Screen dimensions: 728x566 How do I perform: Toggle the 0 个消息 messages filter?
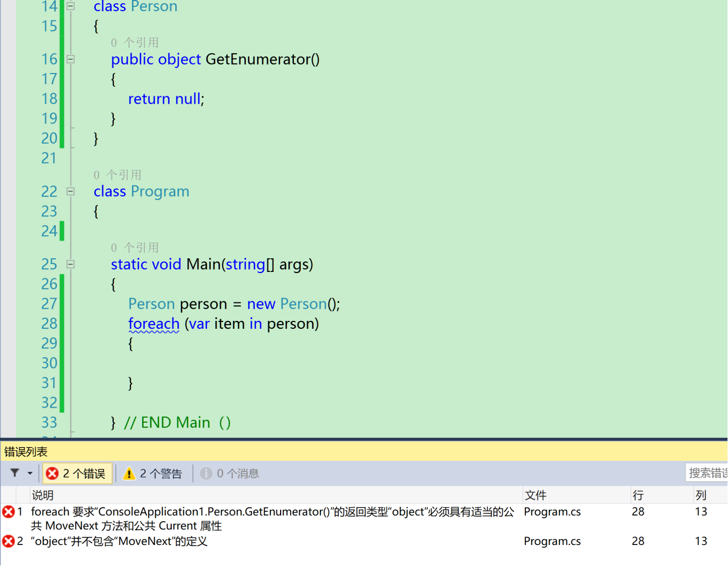pos(230,473)
